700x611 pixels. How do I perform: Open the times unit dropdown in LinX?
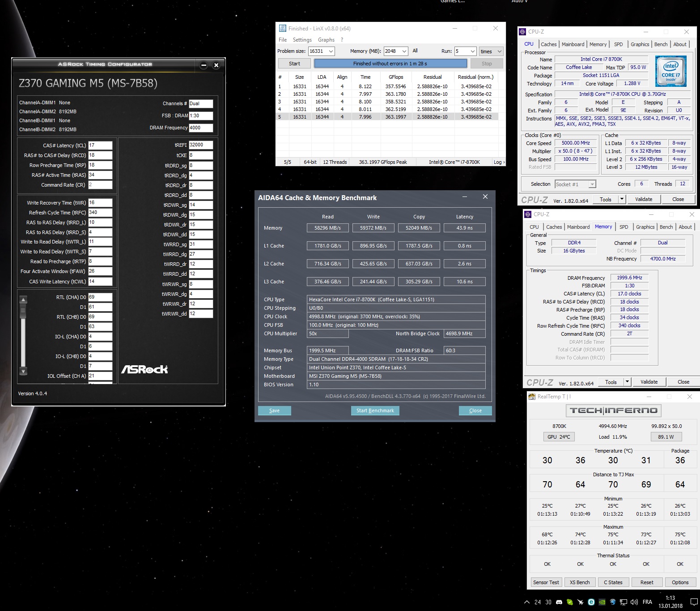pyautogui.click(x=491, y=51)
